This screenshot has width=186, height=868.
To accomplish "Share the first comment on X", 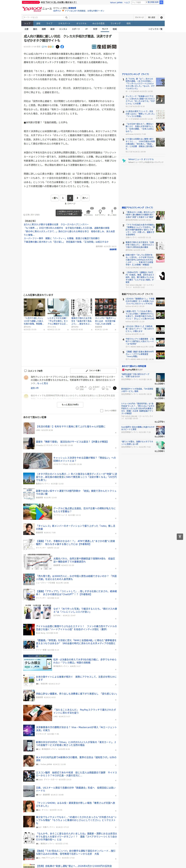I will 115,388.
